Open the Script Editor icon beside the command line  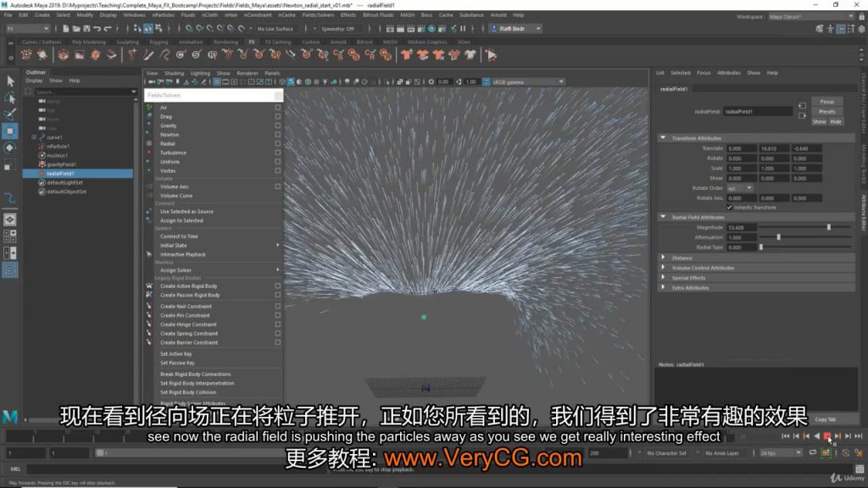pos(860,469)
